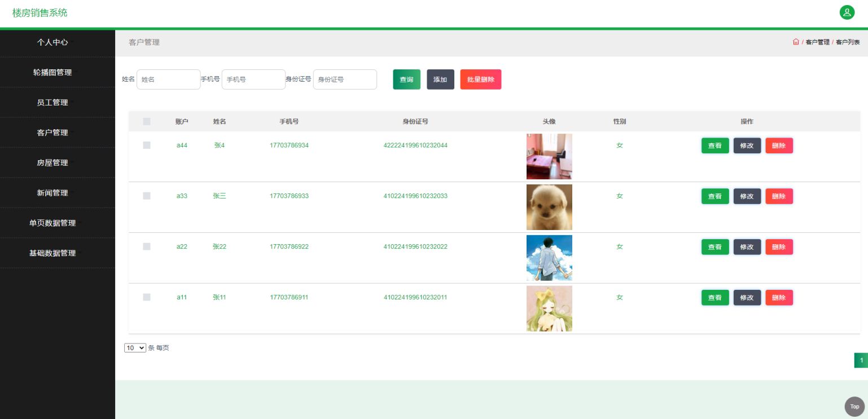
Task: Open the blue-sky avatar image for 张22
Action: (x=549, y=258)
